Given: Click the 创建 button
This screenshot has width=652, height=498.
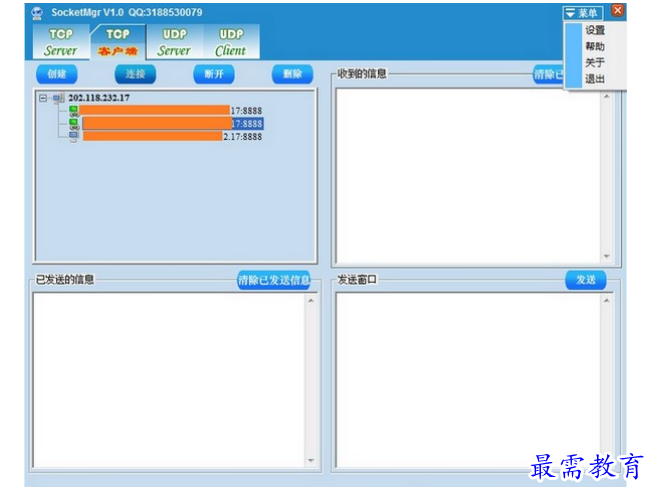Looking at the screenshot, I should click(57, 74).
